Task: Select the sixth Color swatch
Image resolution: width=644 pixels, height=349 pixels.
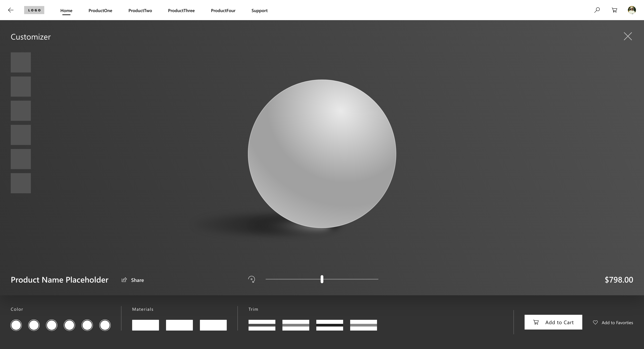Action: click(105, 325)
